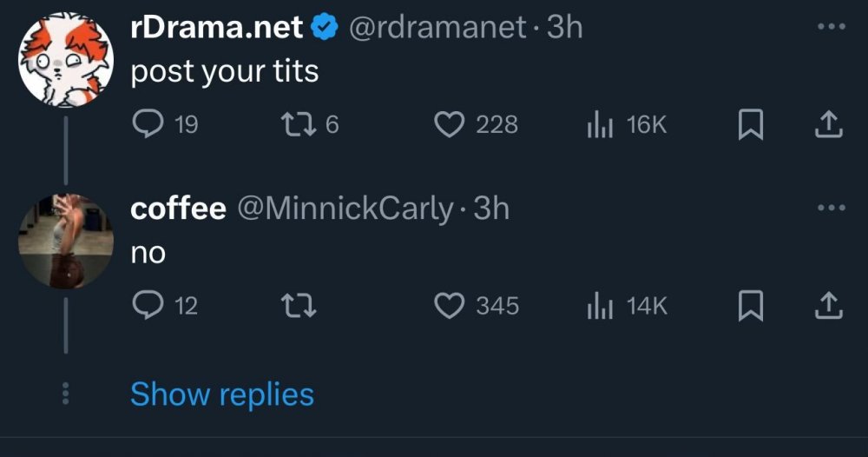868x457 pixels.
Task: Open coffee's profile picture
Action: pos(65,242)
